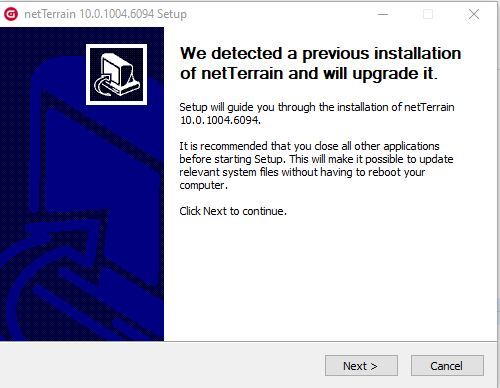Click the "relevant system files without having to reboot" line

point(302,172)
